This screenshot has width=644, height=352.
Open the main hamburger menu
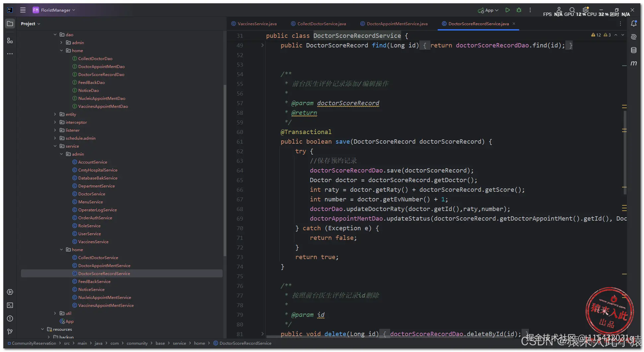pyautogui.click(x=23, y=10)
